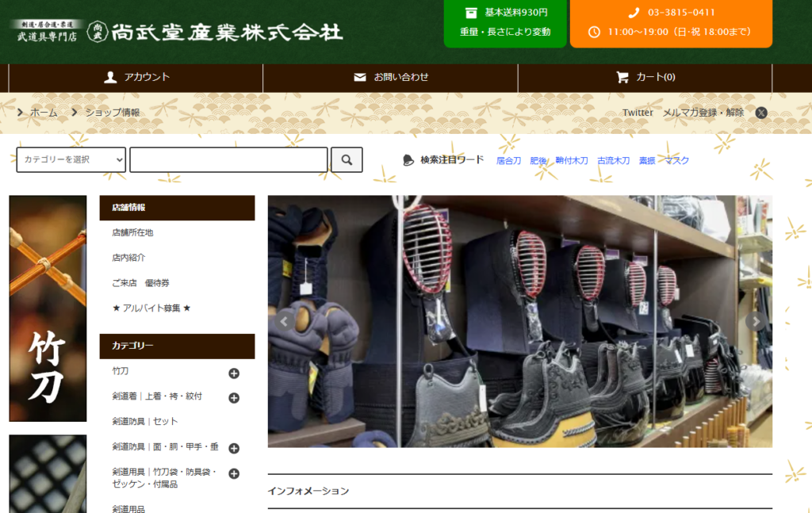Show previous slide with left arrow
The height and width of the screenshot is (513, 812).
(x=284, y=321)
